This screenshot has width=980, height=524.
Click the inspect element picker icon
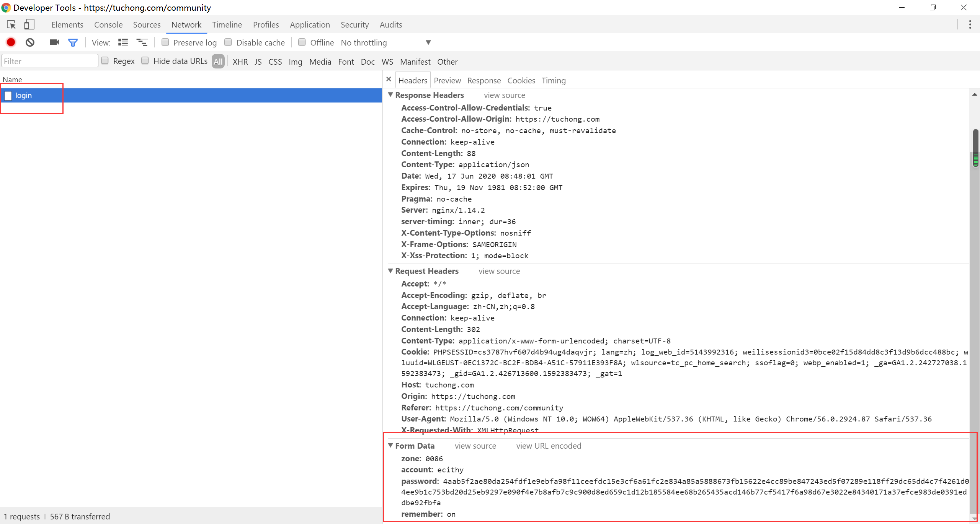click(x=11, y=25)
